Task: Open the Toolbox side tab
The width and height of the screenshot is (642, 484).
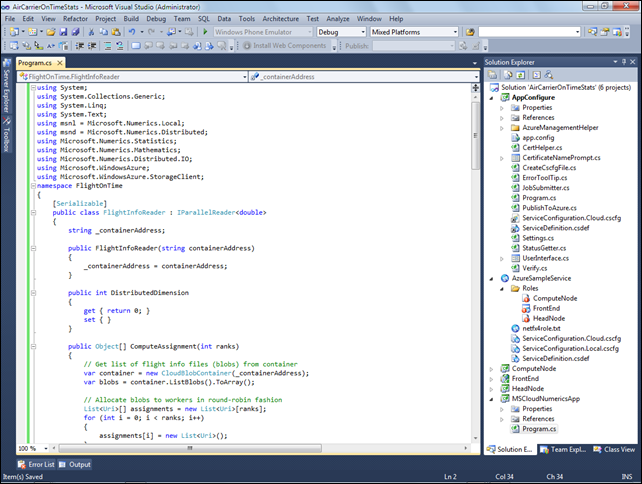Action: [x=7, y=135]
